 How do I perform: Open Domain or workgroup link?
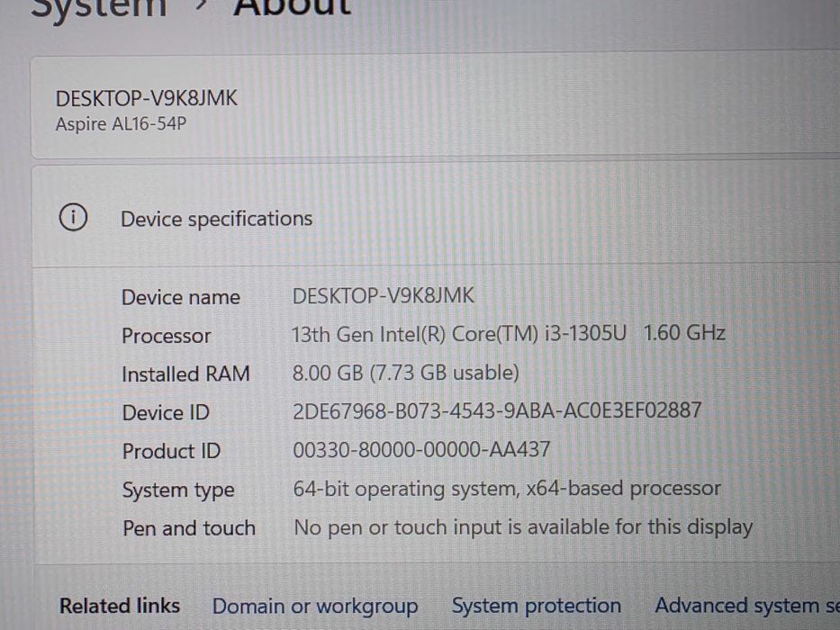[315, 606]
